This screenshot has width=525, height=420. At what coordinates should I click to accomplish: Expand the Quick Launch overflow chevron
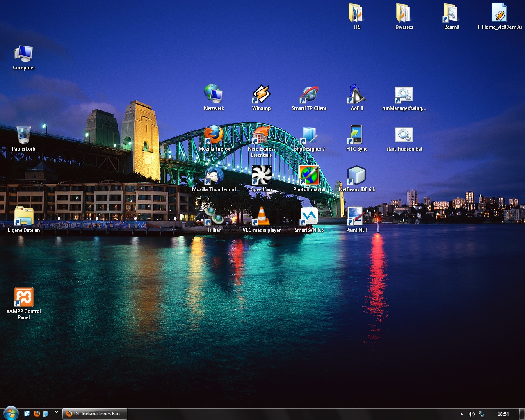(x=56, y=412)
